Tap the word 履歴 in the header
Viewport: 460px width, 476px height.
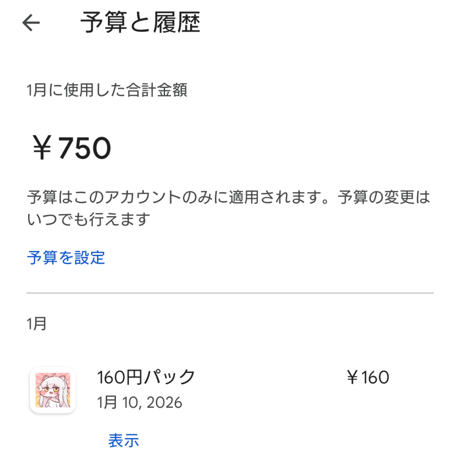176,23
